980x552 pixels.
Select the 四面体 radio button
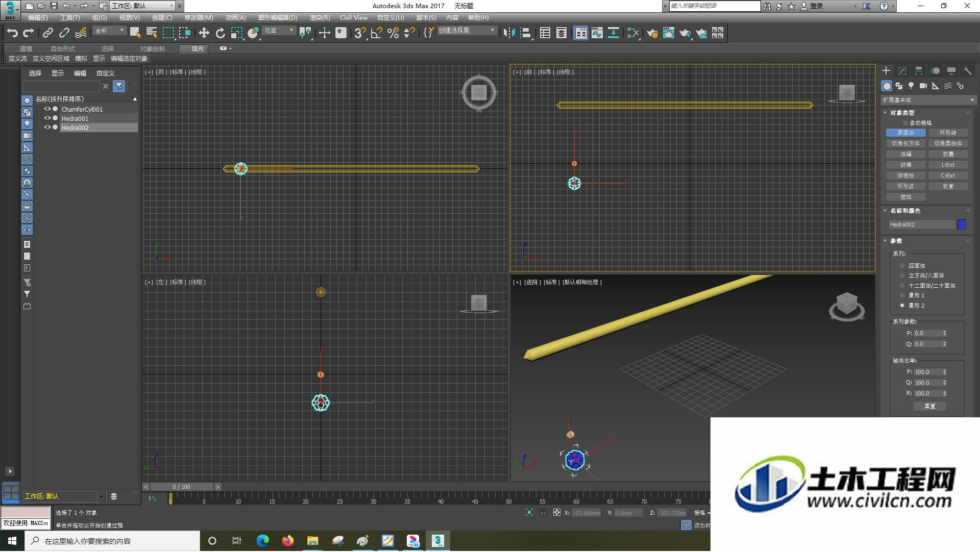pos(902,266)
